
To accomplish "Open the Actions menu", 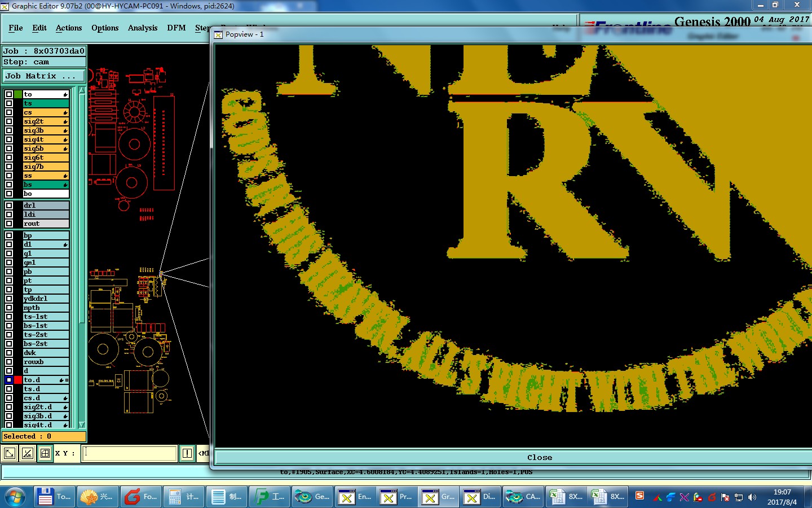I will 69,28.
